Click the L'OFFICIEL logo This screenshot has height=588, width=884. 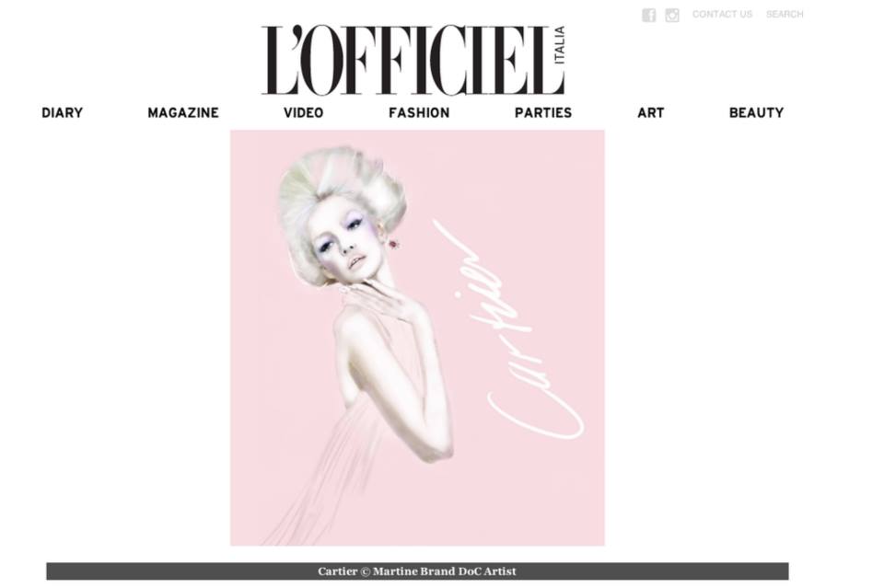[406, 60]
